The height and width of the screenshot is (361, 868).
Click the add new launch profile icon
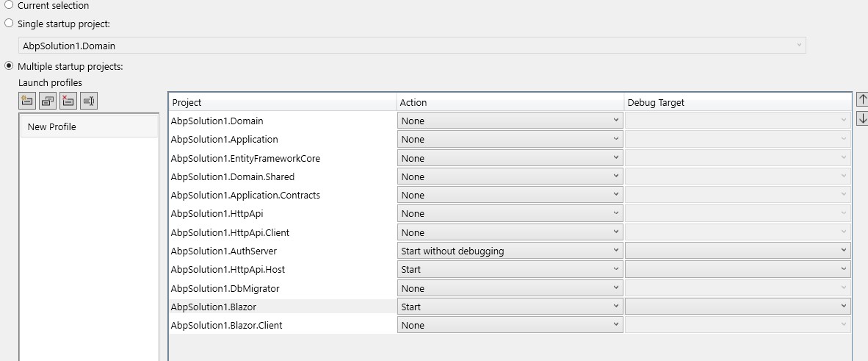point(28,101)
